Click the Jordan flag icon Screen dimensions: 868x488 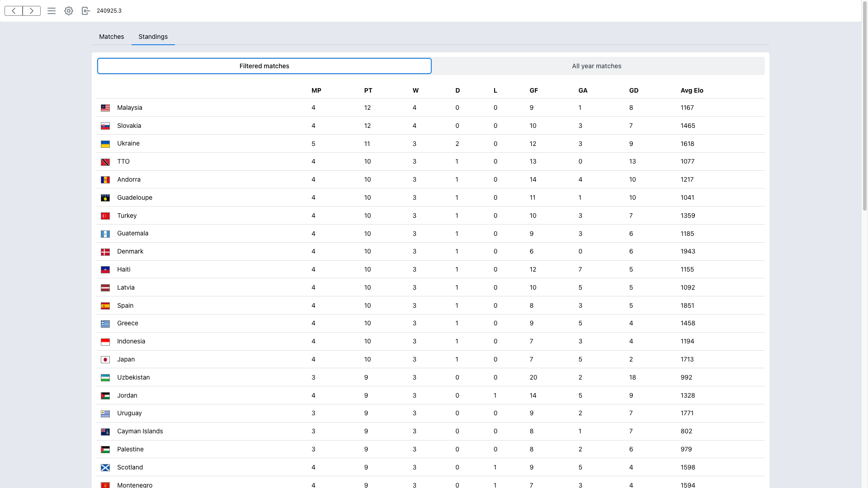click(105, 396)
